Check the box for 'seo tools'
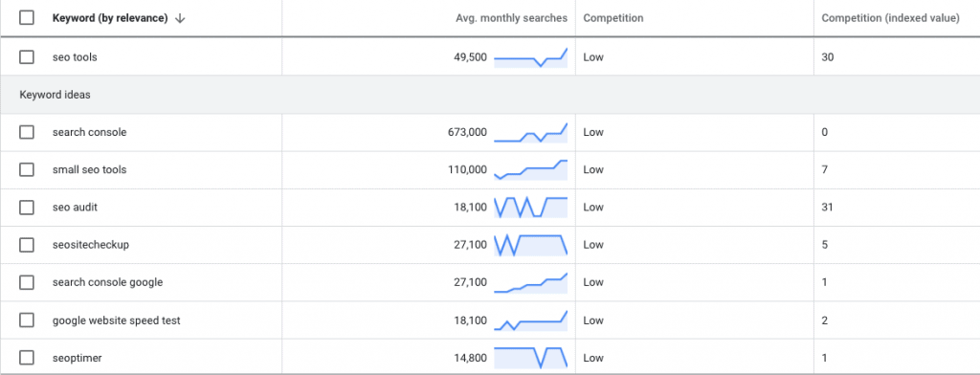Screen dimensions: 980x375 click(x=26, y=56)
